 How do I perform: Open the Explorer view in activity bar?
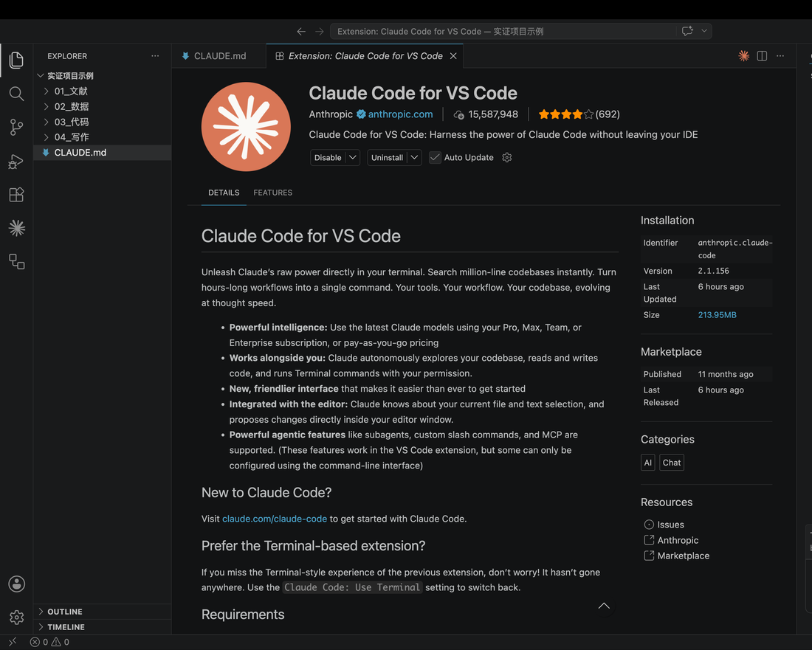pos(16,60)
